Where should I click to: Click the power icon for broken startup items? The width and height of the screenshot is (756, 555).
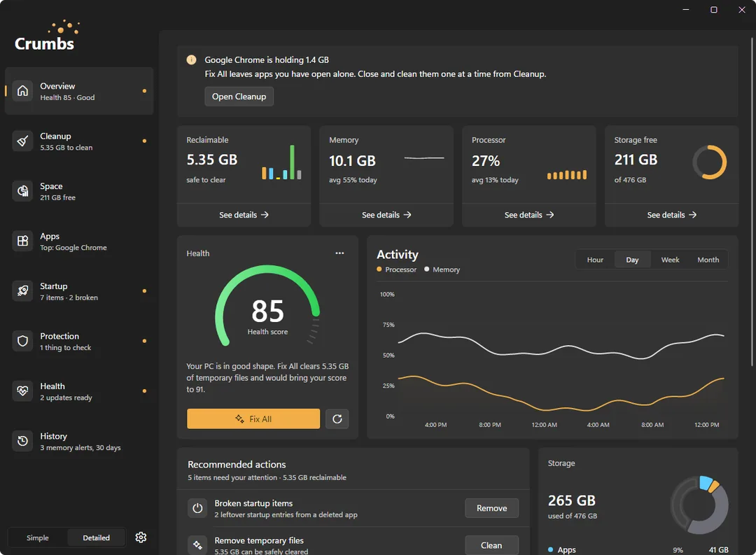[x=197, y=508]
